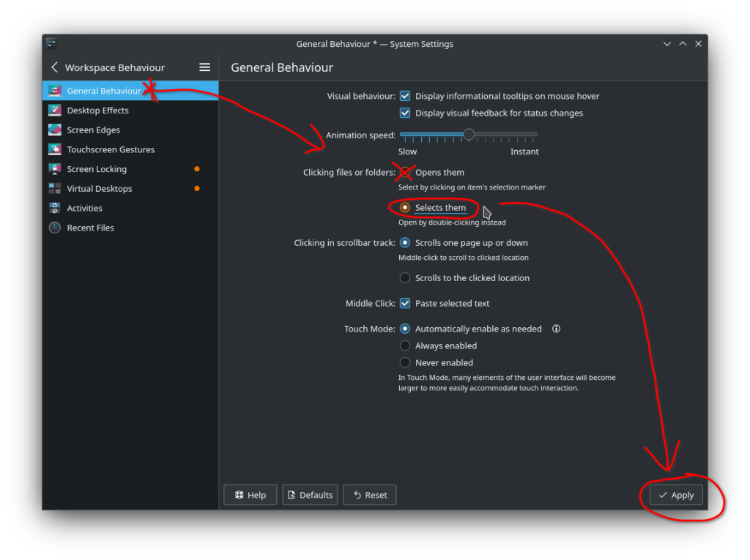Uncheck Display informational tooltips on mouse hover
The width and height of the screenshot is (750, 560).
tap(405, 96)
